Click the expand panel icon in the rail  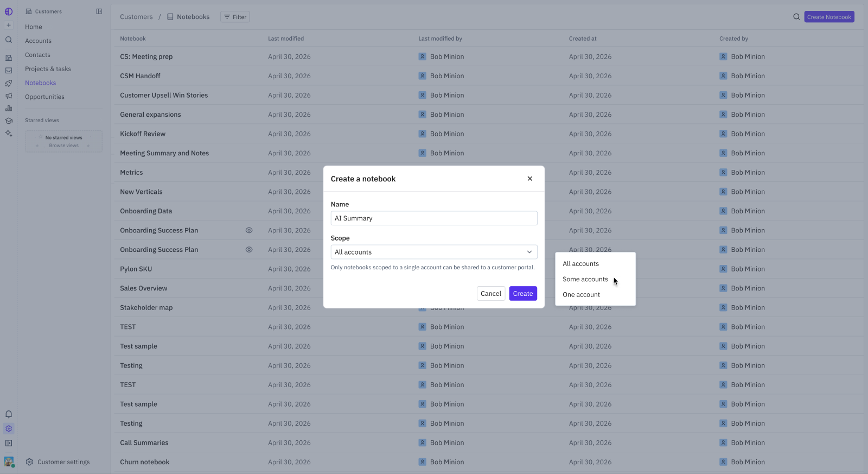coord(9,443)
